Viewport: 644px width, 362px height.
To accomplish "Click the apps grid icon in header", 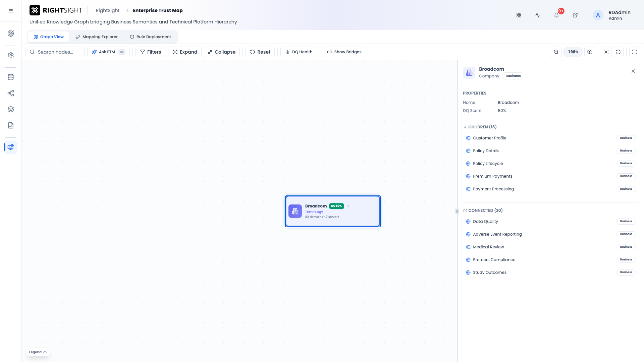I will tap(519, 15).
